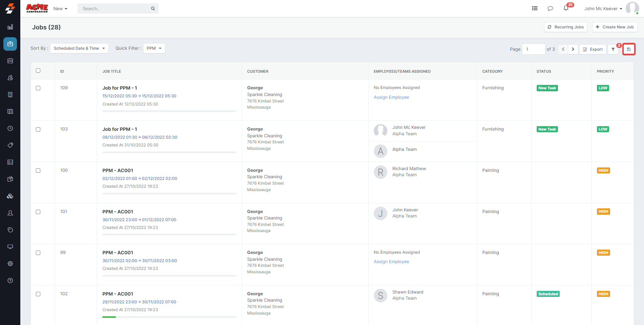Open the dashboard chart icon in sidebar
Image resolution: width=644 pixels, height=325 pixels.
10,27
